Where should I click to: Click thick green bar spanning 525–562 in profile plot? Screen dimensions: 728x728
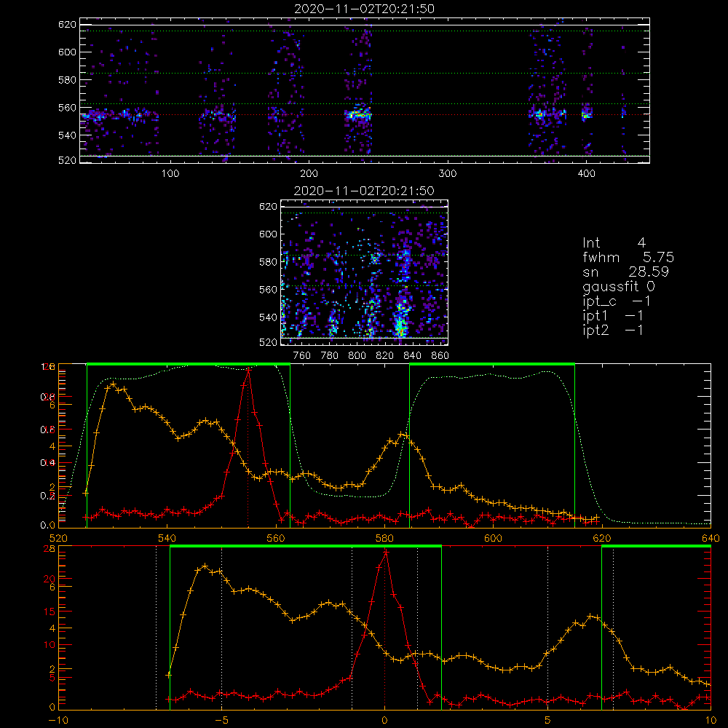pos(189,365)
